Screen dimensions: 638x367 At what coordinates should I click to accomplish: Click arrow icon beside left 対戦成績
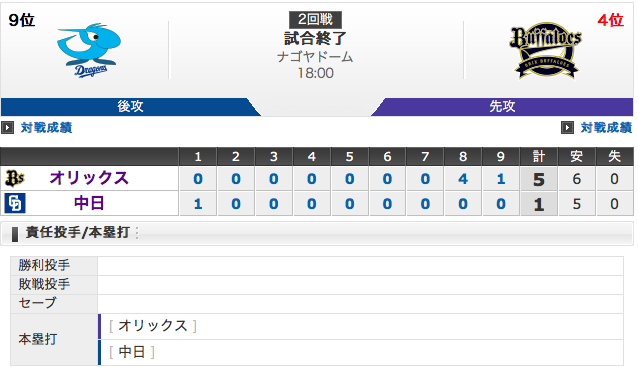[8, 128]
